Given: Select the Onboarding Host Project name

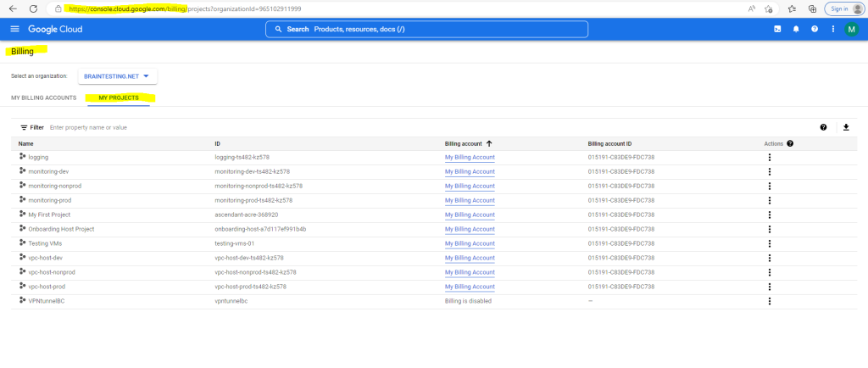Looking at the screenshot, I should [61, 229].
